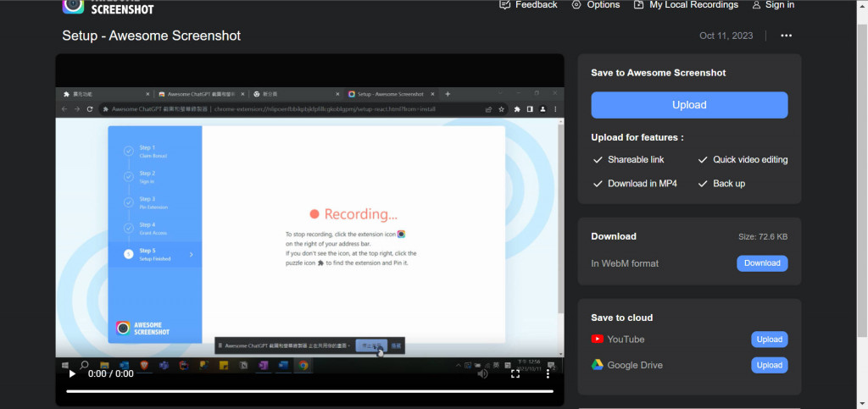Screen dimensions: 868x409
Task: Download the video in WebM format
Action: tap(762, 263)
